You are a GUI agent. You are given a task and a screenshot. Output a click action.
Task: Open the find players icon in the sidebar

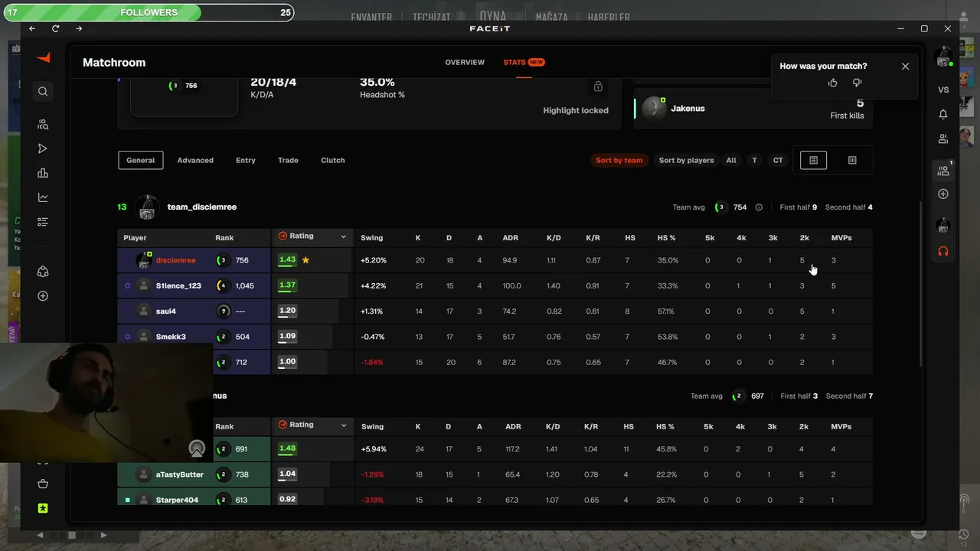43,124
